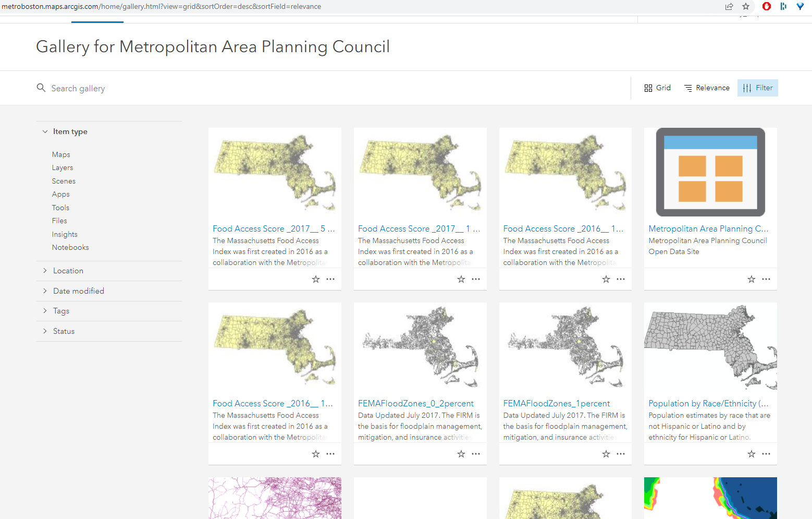Image resolution: width=812 pixels, height=519 pixels.
Task: Star the Population by Race/Ethnicity item
Action: point(752,454)
